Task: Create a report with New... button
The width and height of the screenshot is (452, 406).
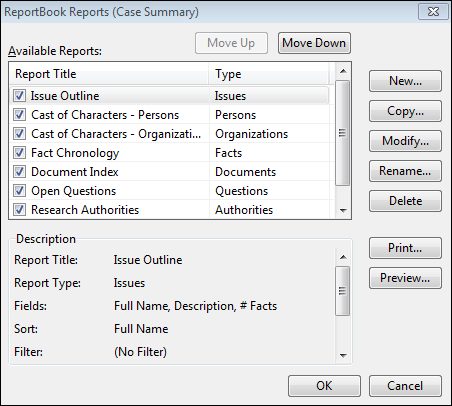Action: tap(405, 81)
